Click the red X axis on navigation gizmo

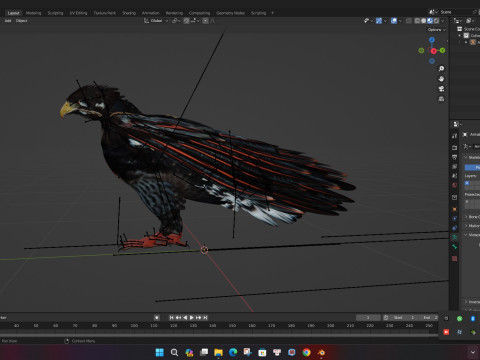pos(433,51)
